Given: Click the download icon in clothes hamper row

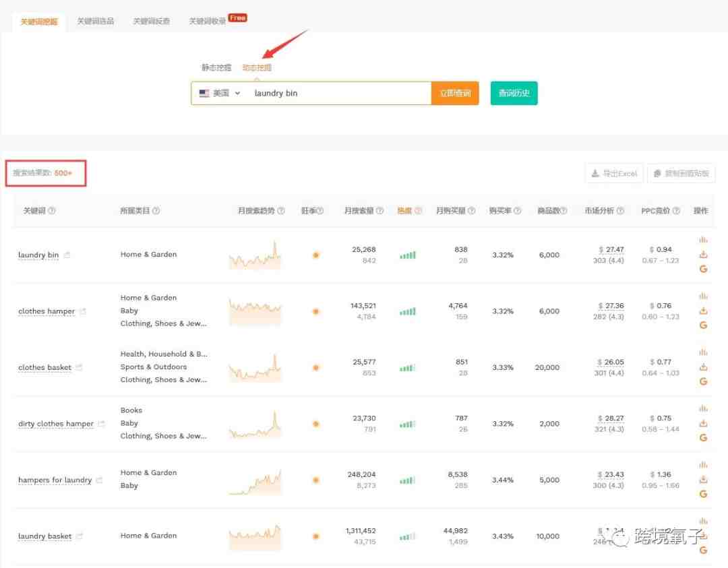Looking at the screenshot, I should tap(703, 311).
